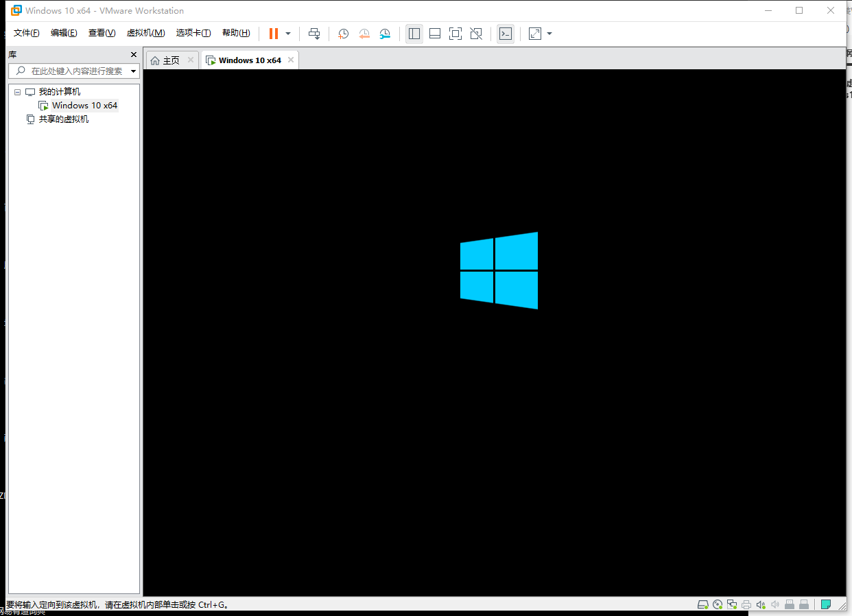Click the VMware Workstation title bar icon
The height and width of the screenshot is (616, 852).
[16, 10]
